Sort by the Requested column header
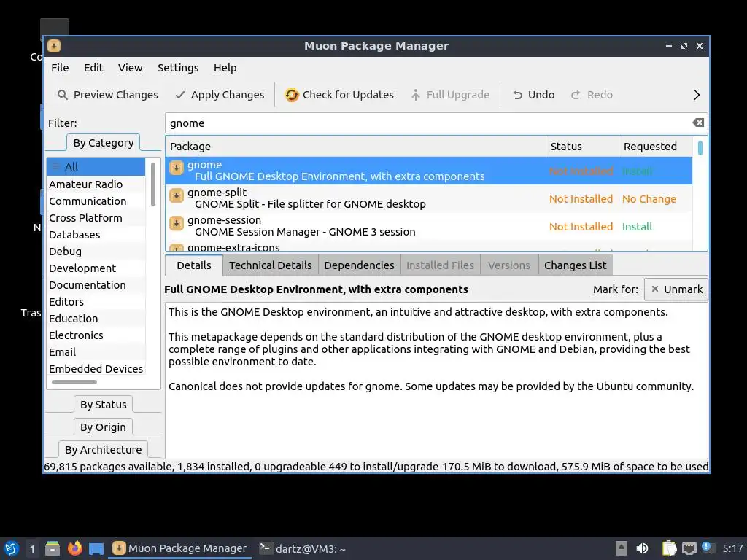Screen dimensions: 747x560 [x=656, y=146]
